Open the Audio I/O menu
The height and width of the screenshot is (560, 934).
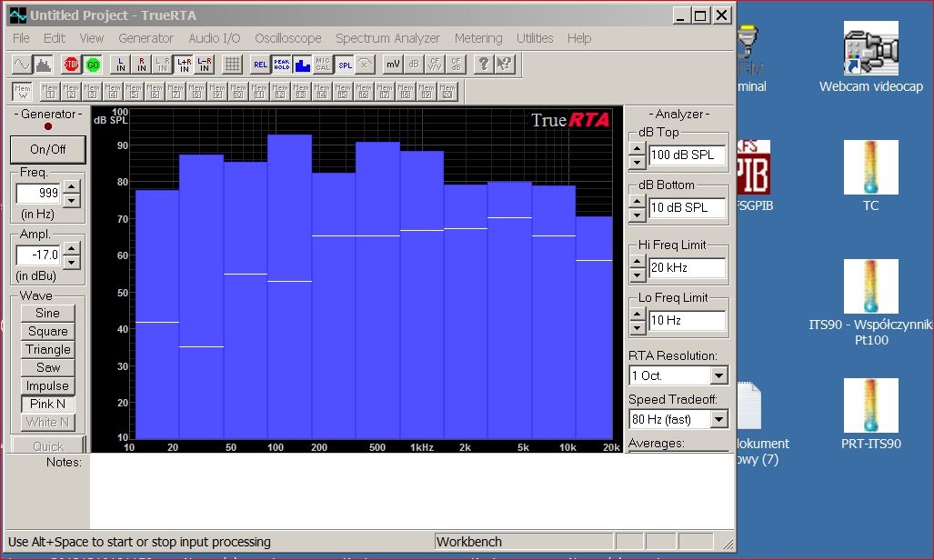coord(215,38)
